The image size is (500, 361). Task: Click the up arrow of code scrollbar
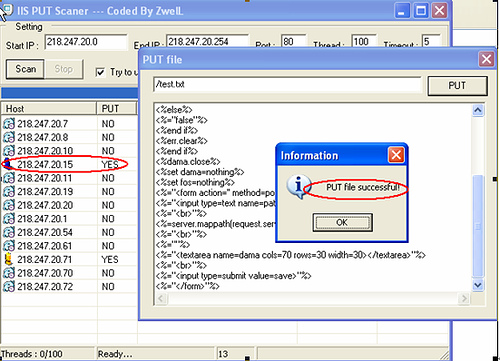coord(478,110)
